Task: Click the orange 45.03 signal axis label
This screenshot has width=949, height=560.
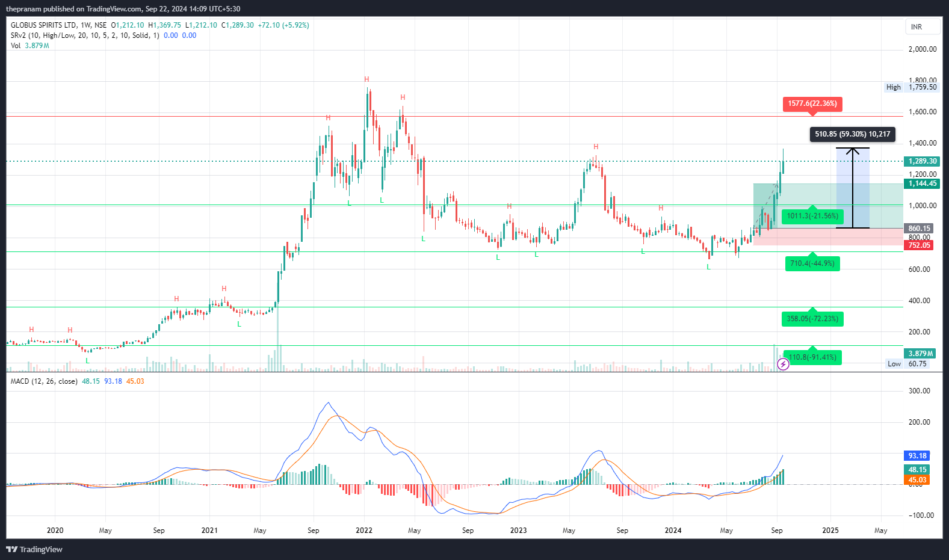Action: (917, 480)
